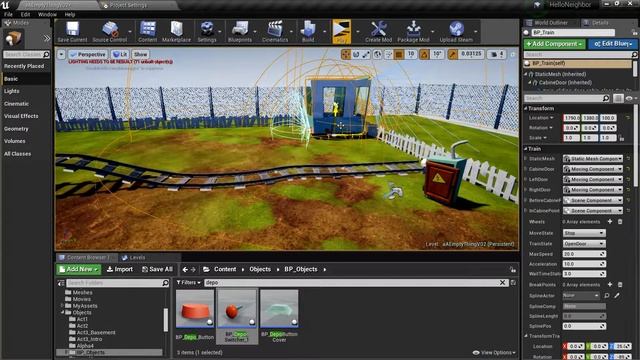Open the Settings toolbar icon
Image resolution: width=640 pixels, height=360 pixels.
pyautogui.click(x=207, y=32)
